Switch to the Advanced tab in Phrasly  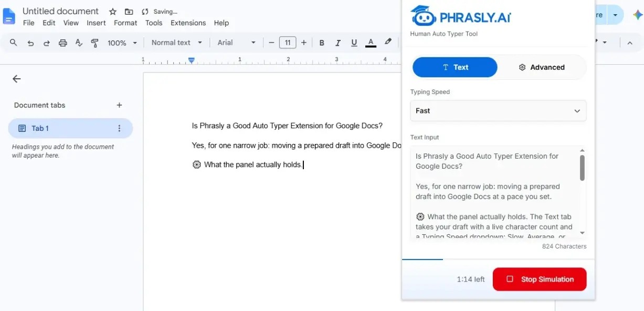pos(542,67)
